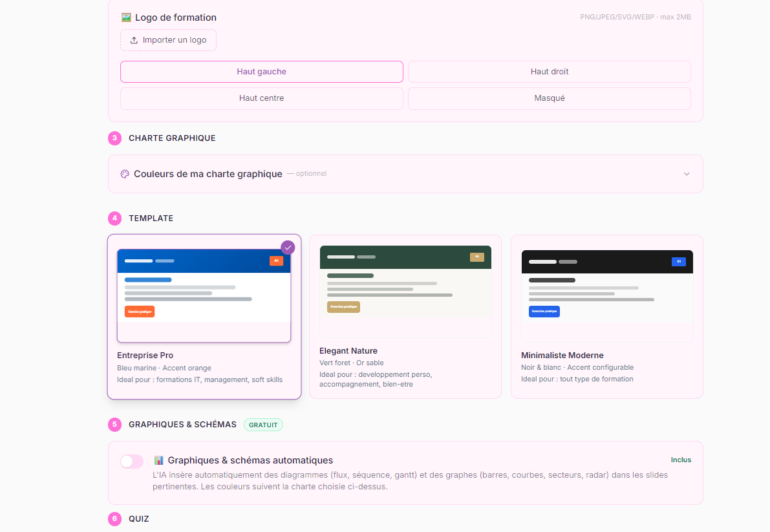Click the checkmark badge on Entreprise Pro
Viewport: 770px width, 532px height.
pos(288,248)
